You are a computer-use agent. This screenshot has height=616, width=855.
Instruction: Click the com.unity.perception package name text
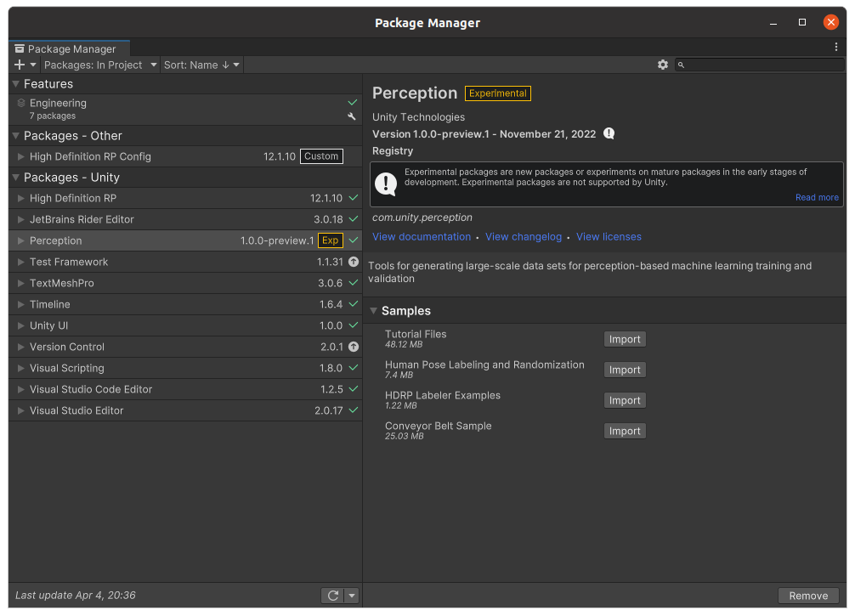[x=422, y=218]
